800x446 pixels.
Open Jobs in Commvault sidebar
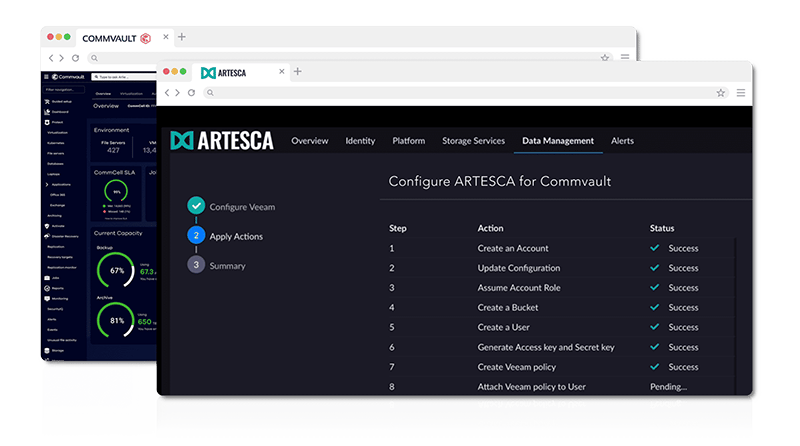coord(52,278)
